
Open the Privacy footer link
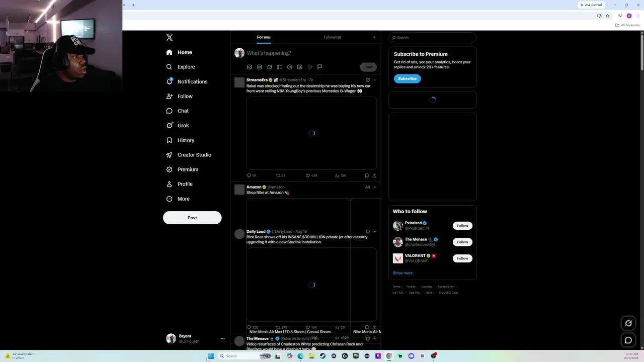pos(411,287)
